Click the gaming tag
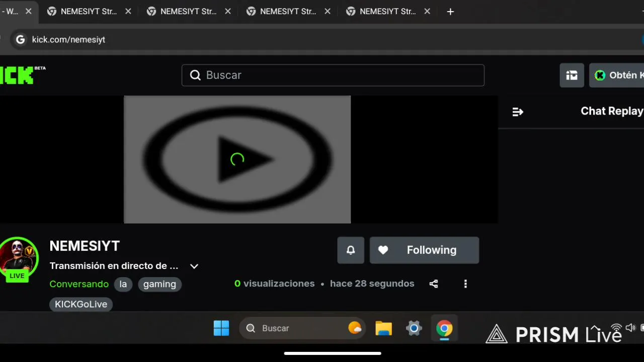 (x=159, y=284)
